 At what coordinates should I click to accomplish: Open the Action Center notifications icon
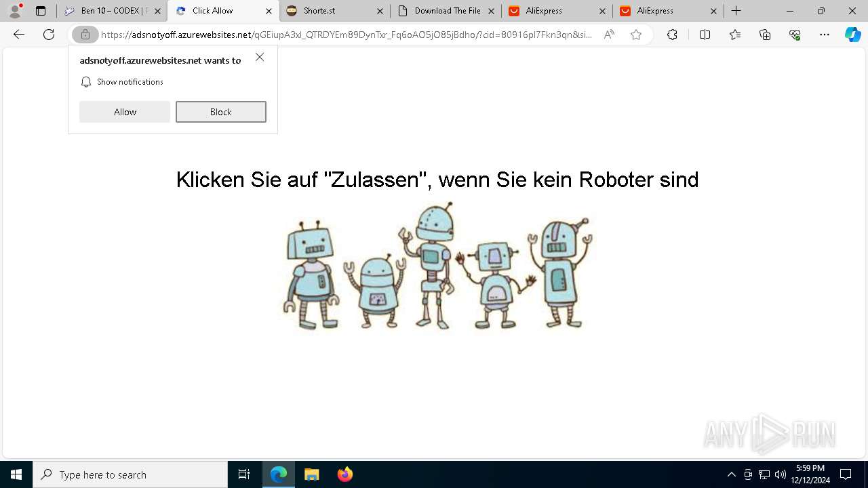(x=846, y=474)
